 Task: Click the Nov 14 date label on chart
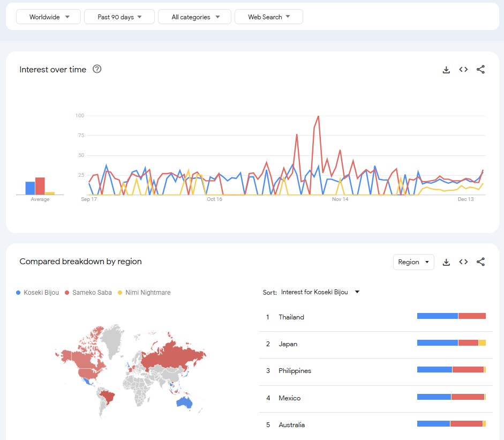point(340,199)
